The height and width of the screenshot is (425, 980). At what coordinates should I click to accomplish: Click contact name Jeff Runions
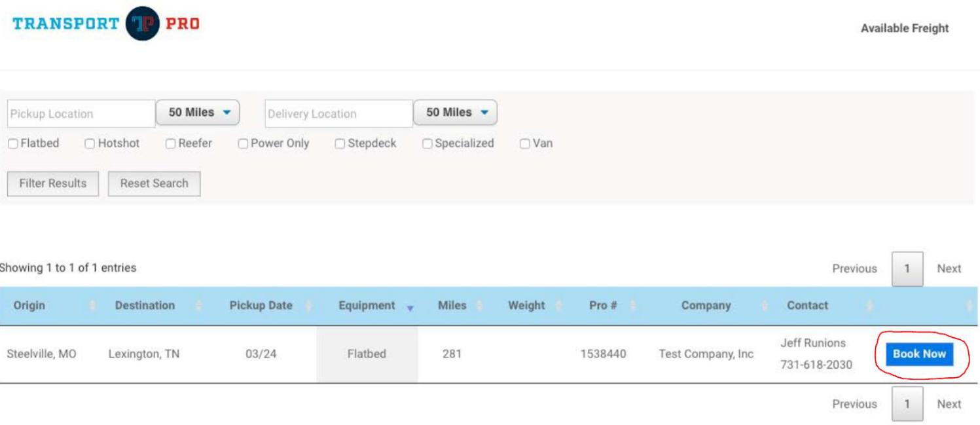point(813,343)
